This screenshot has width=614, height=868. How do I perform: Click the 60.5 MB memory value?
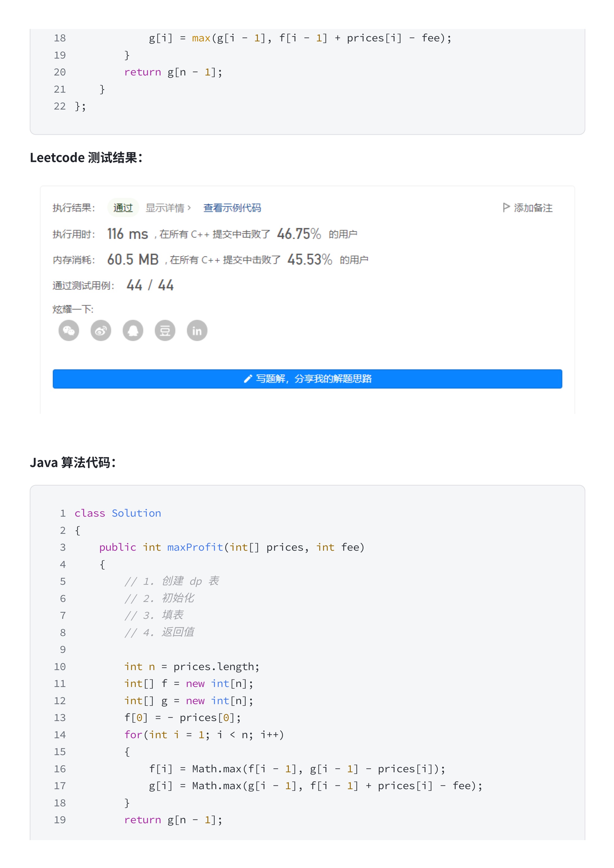pyautogui.click(x=133, y=260)
